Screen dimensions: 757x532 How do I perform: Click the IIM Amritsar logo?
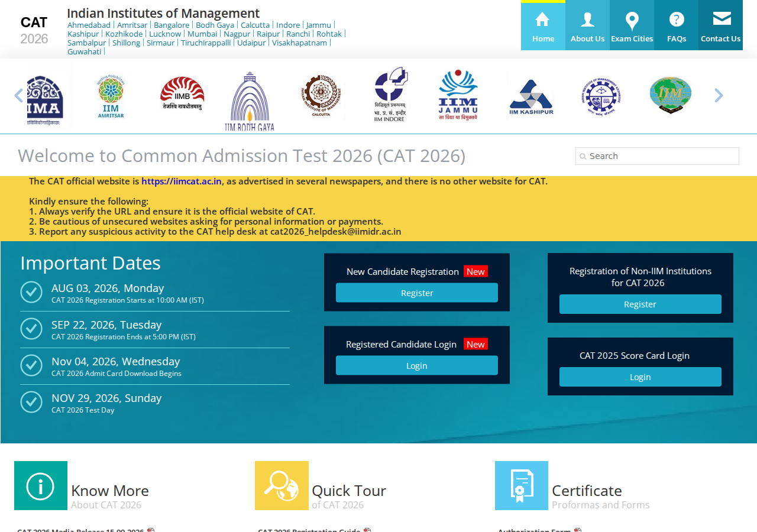(111, 97)
